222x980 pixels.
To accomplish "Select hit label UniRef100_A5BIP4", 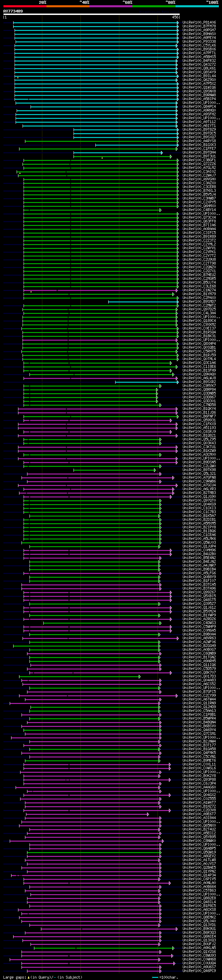I will coord(199,99).
